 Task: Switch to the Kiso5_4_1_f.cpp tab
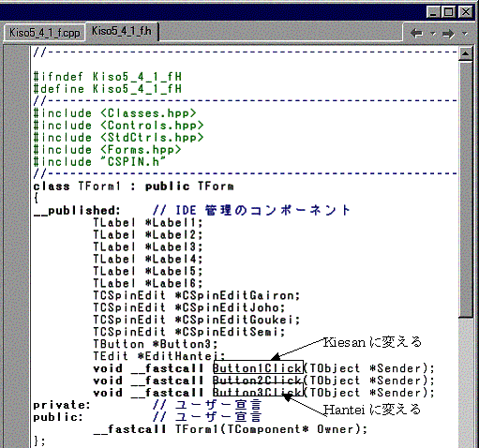pyautogui.click(x=44, y=33)
